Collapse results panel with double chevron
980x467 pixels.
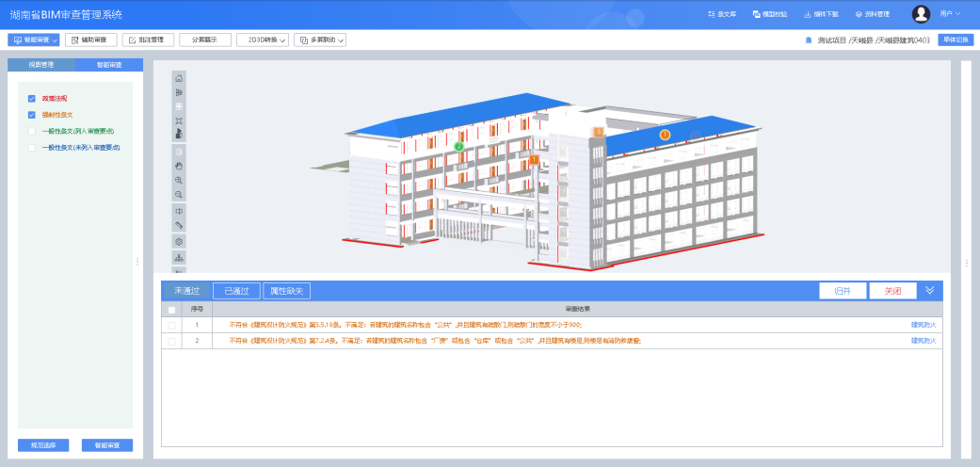[929, 290]
